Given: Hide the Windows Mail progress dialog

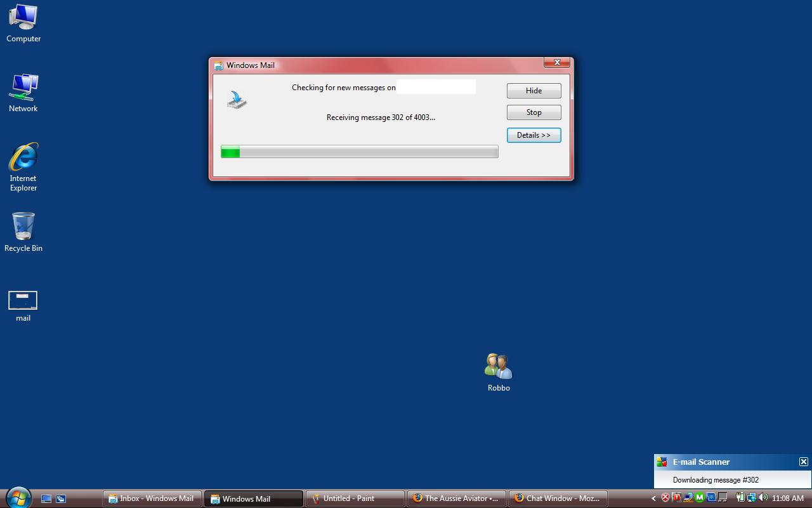Looking at the screenshot, I should [534, 91].
